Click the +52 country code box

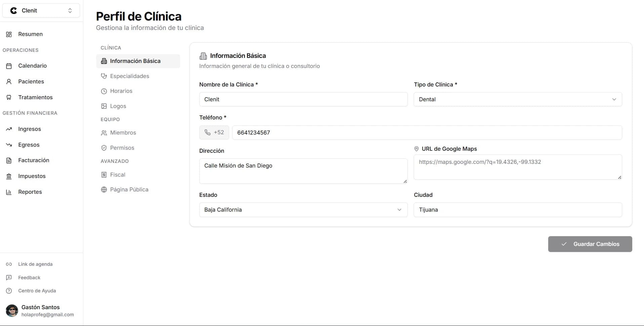pos(214,133)
